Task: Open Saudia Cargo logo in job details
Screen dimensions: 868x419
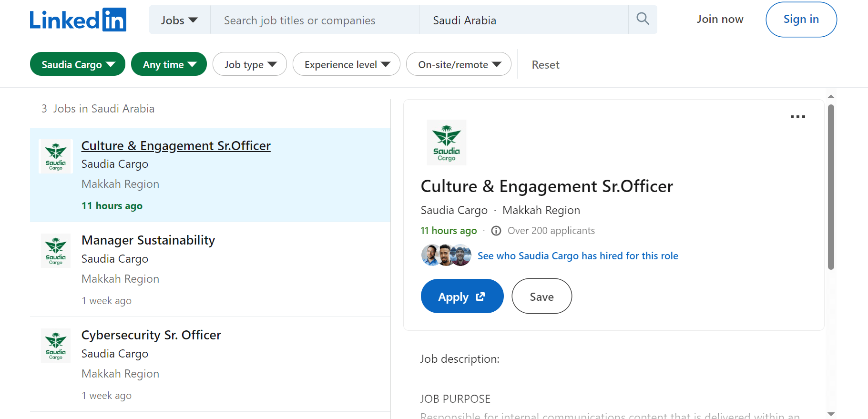Action: (447, 143)
